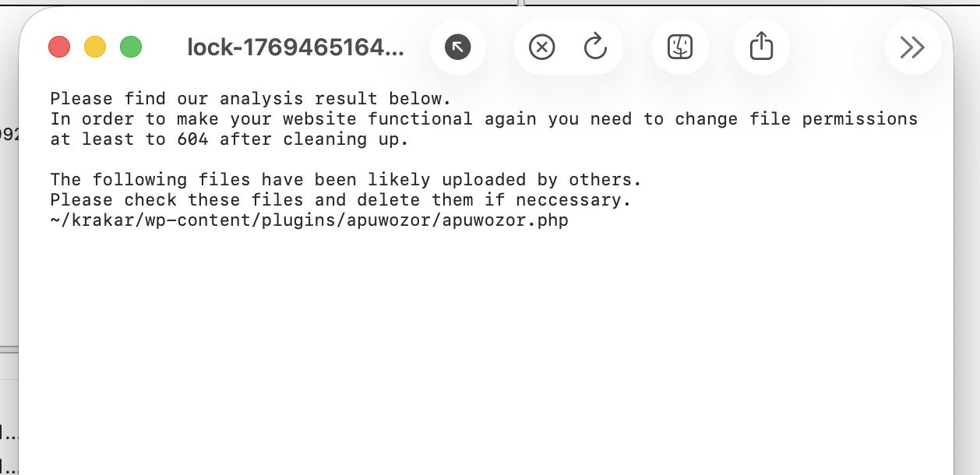Viewport: 980px width, 475px height.
Task: Click the window title "lock-1769465164..."
Action: click(x=295, y=48)
